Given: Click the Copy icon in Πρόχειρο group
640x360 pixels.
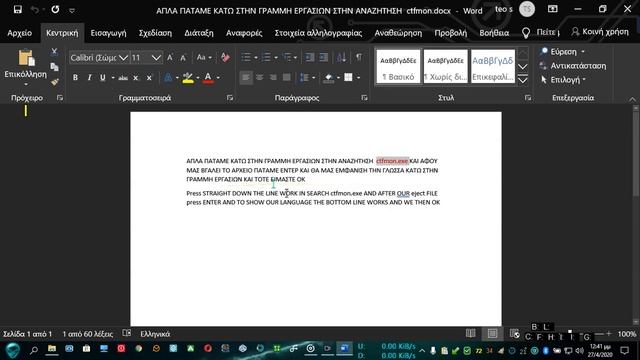Looking at the screenshot, I should pyautogui.click(x=54, y=67).
